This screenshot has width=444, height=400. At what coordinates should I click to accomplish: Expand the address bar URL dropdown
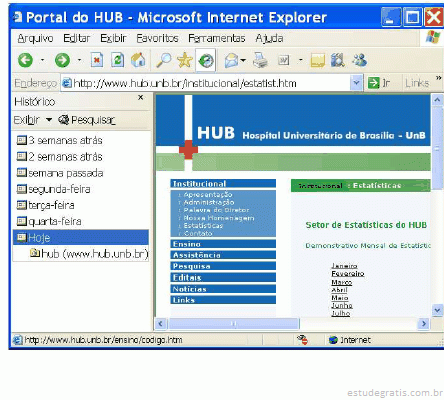(356, 83)
